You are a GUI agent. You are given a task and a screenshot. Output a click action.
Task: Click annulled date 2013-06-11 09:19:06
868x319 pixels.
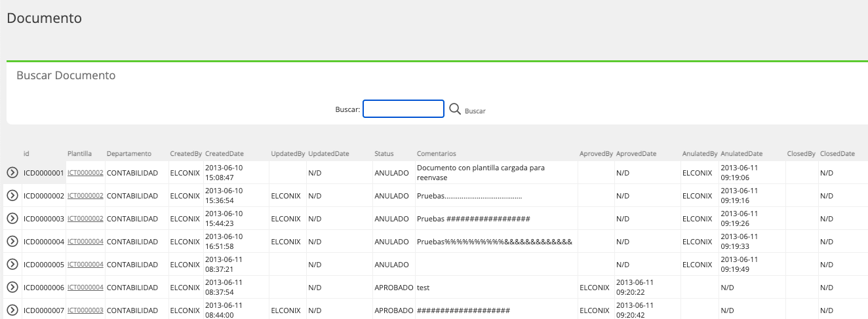(x=740, y=173)
